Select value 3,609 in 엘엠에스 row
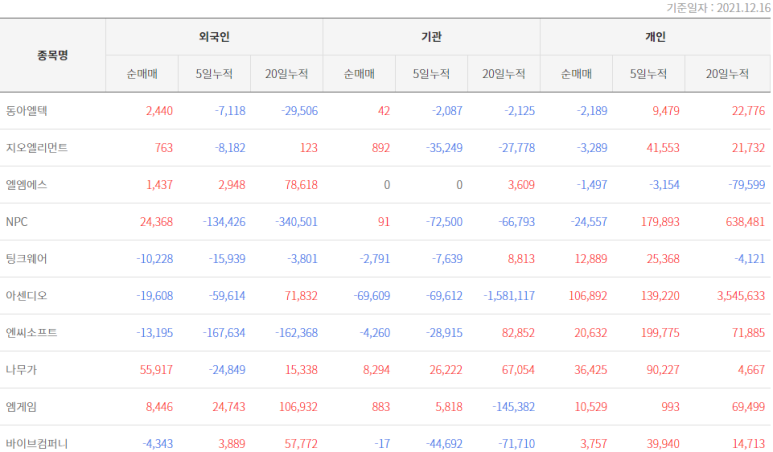Viewport: 773px width, 452px height. [x=521, y=185]
